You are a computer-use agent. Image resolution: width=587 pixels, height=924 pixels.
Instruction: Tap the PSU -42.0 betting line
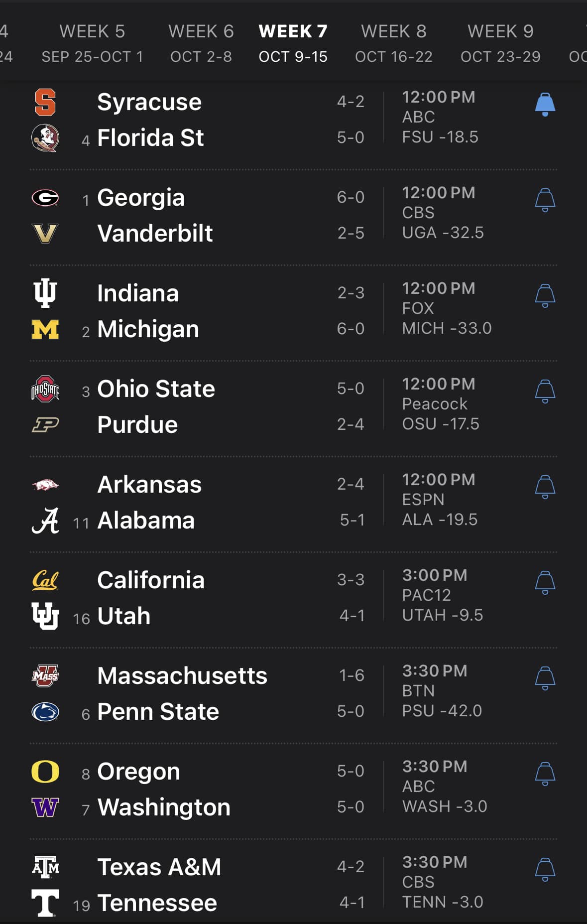(442, 711)
